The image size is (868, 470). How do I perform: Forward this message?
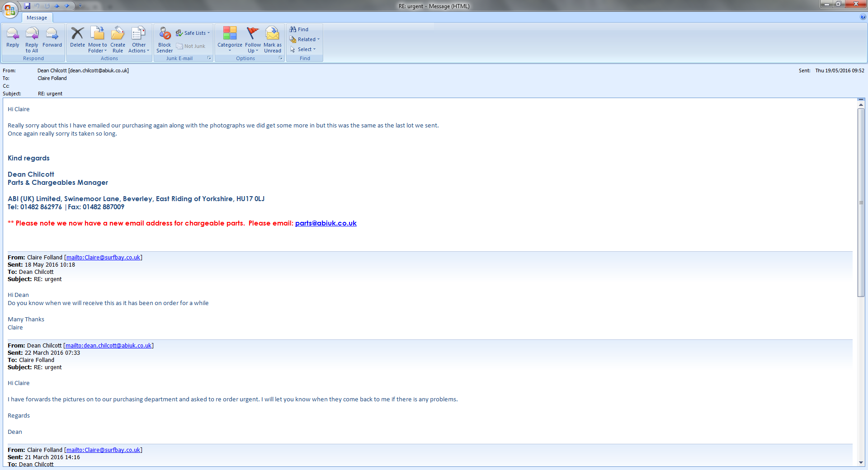(x=52, y=38)
